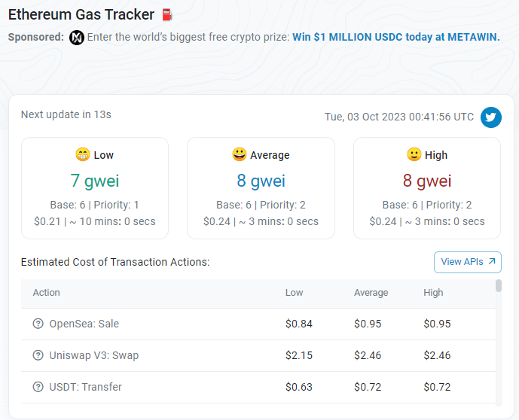Click the Twitter share icon
This screenshot has width=519, height=420.
491,117
